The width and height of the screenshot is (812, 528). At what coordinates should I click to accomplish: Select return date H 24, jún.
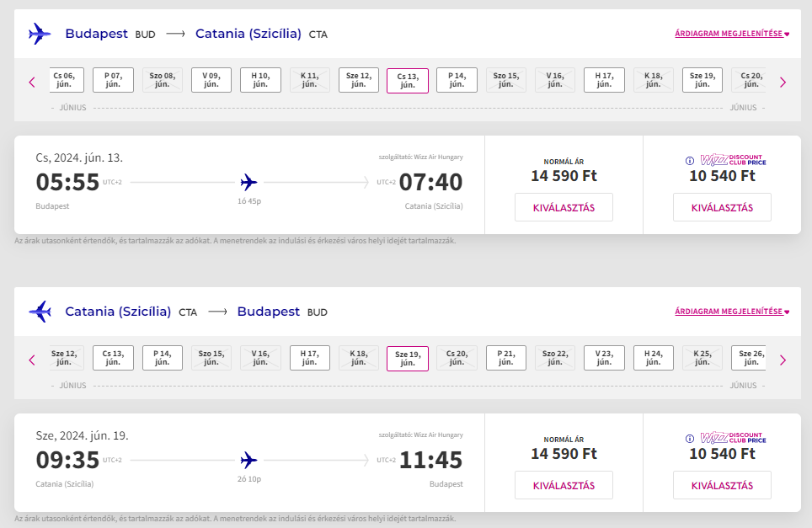tap(654, 358)
